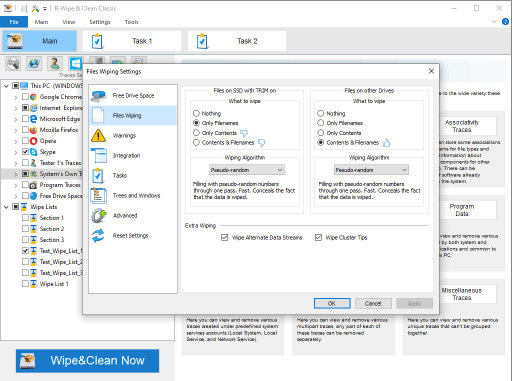The height and width of the screenshot is (381, 512).
Task: Collapse the Wipe Lists tree node
Action: (6, 207)
